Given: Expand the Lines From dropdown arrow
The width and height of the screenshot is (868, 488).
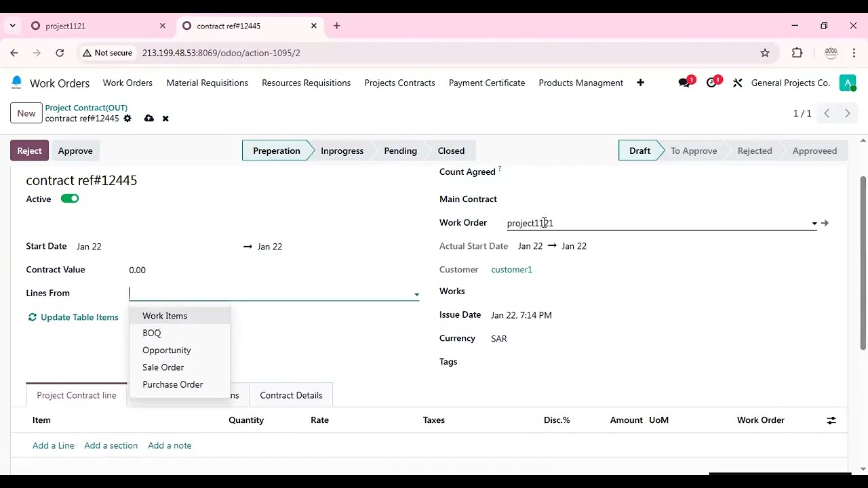Looking at the screenshot, I should [416, 294].
